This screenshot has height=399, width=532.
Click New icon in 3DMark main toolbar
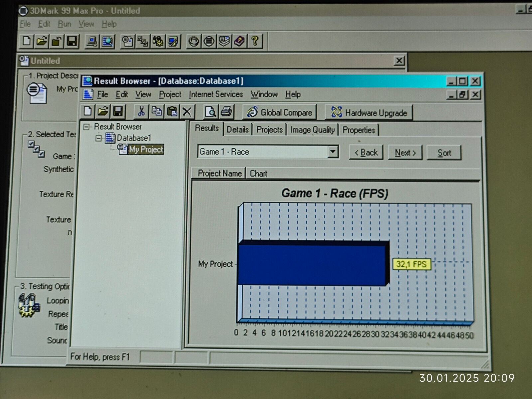(x=27, y=41)
